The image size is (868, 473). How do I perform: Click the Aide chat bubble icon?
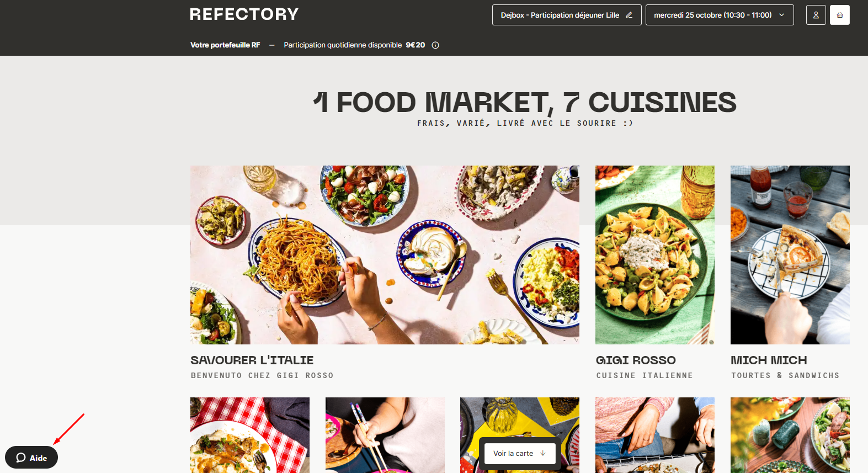21,458
